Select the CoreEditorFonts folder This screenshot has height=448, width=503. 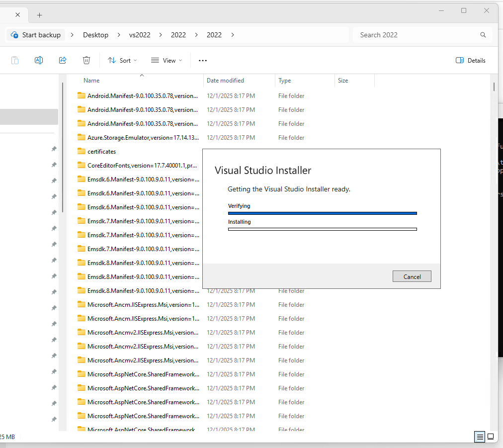142,166
